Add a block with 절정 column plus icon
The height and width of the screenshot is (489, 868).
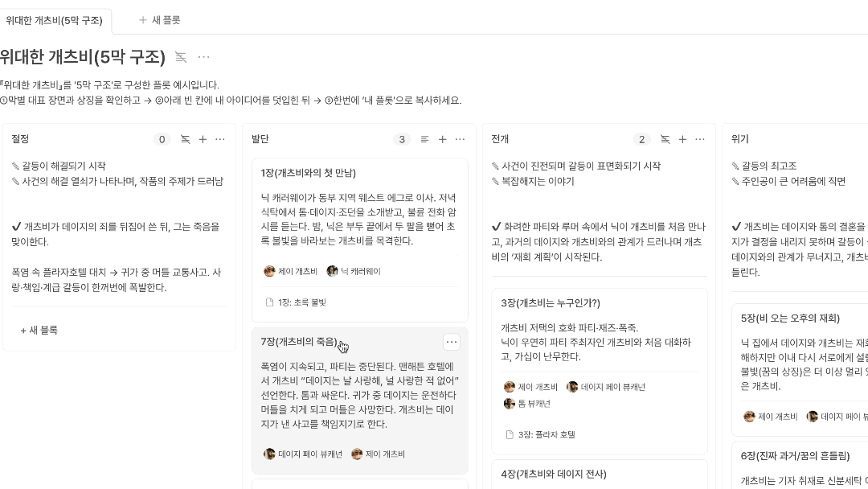(203, 140)
